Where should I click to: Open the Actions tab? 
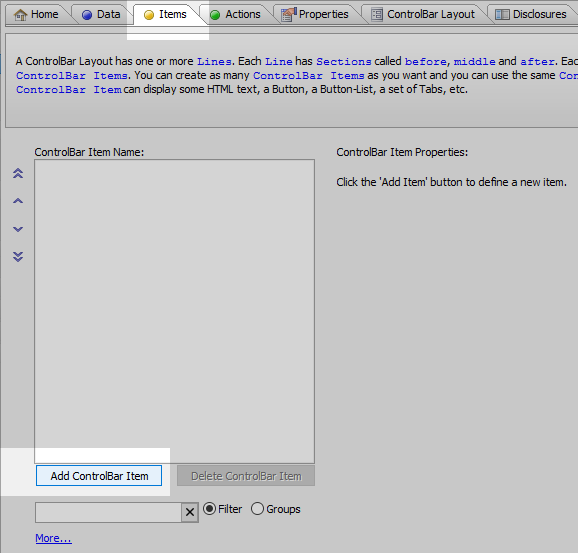236,14
